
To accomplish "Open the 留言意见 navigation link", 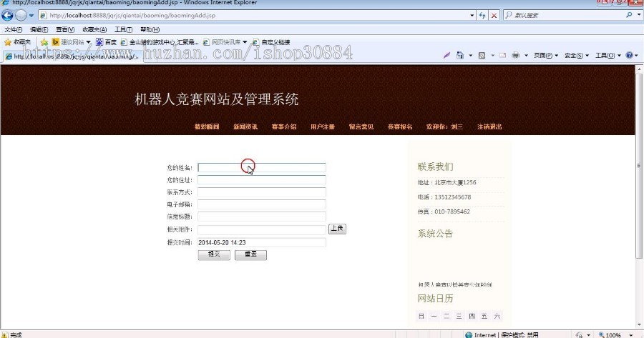I will (x=361, y=126).
